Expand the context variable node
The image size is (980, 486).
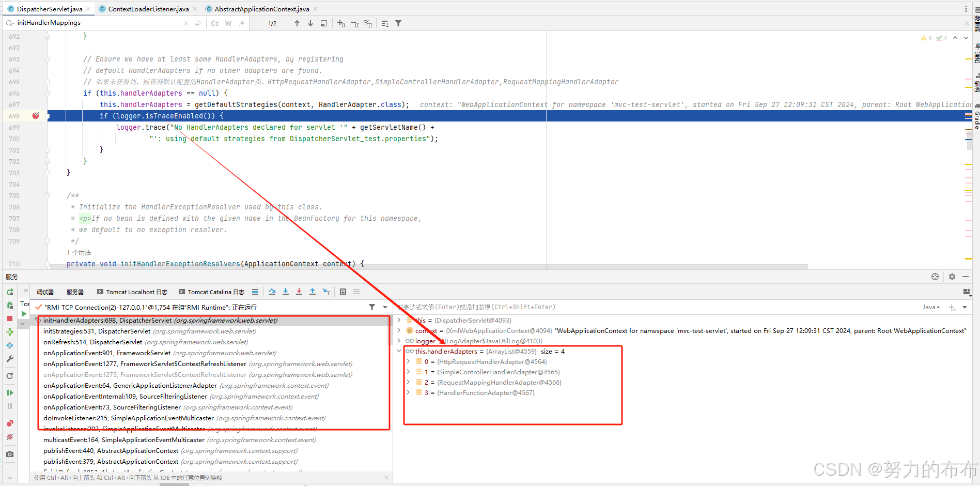(x=399, y=330)
